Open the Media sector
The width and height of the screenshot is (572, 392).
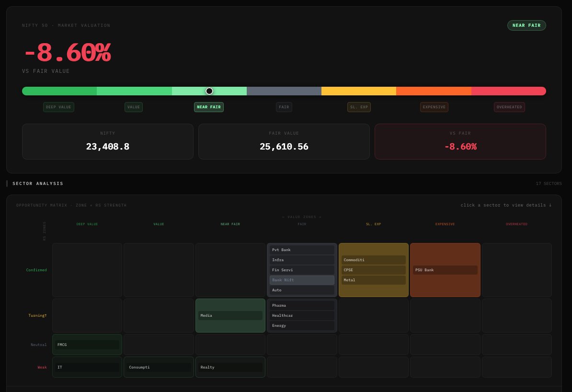tap(230, 315)
